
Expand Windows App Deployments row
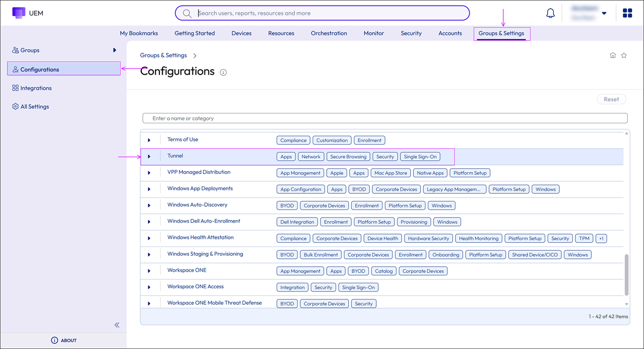pos(149,189)
